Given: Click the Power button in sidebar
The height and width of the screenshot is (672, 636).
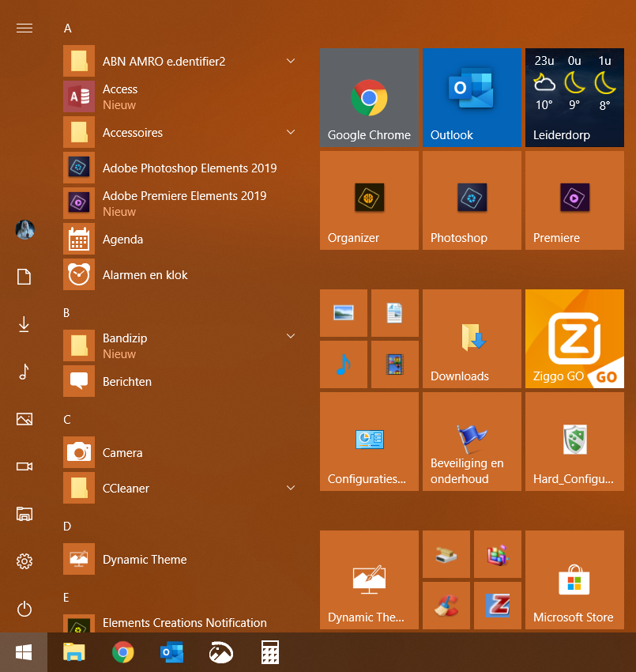Looking at the screenshot, I should (24, 609).
